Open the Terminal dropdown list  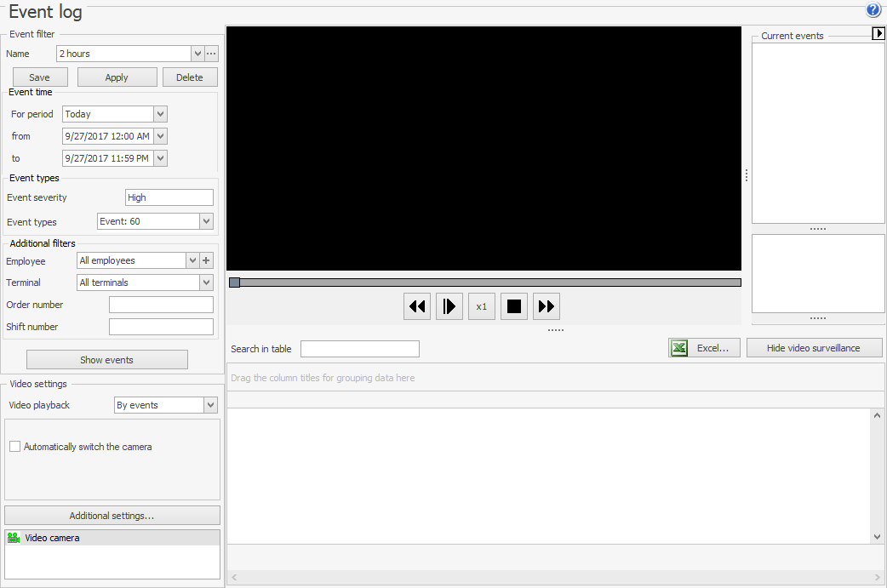click(x=206, y=283)
